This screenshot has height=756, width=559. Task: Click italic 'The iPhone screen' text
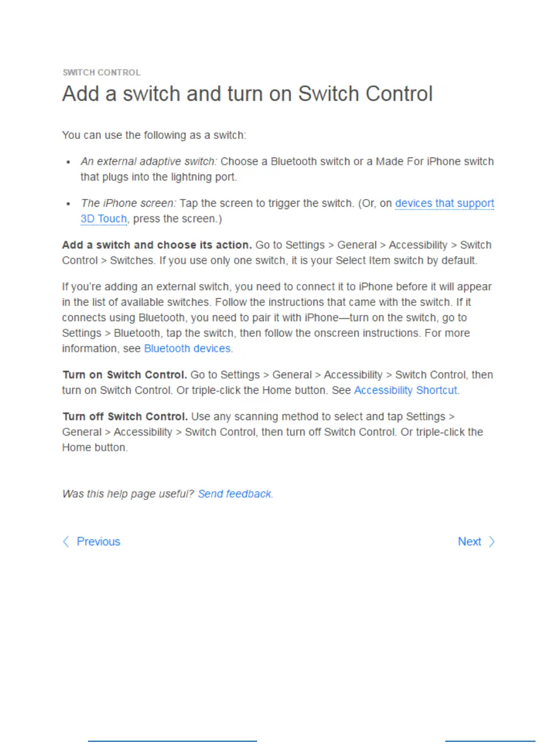point(129,203)
